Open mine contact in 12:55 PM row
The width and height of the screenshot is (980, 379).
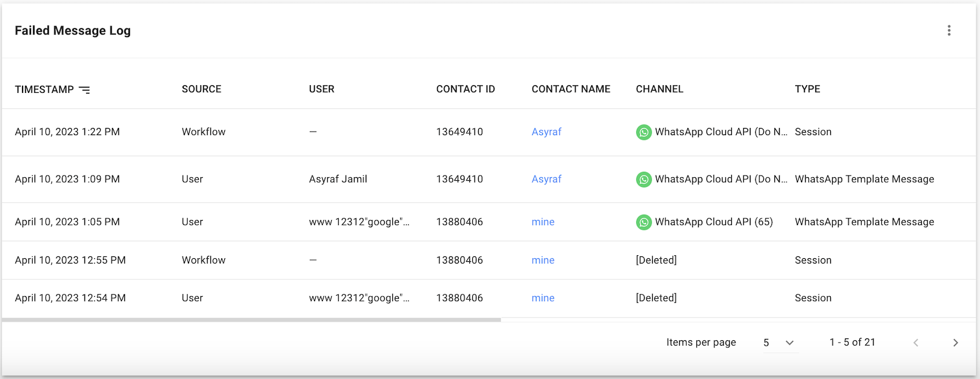[542, 260]
